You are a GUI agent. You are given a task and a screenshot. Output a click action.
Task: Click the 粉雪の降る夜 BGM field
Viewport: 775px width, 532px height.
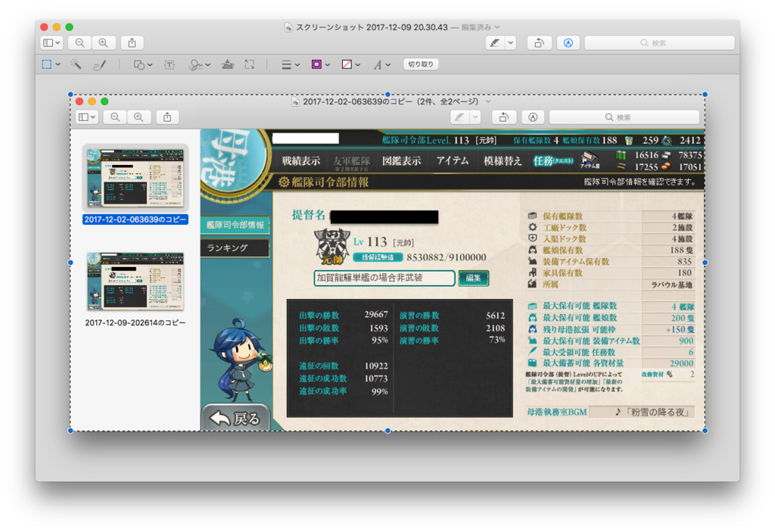tap(643, 412)
